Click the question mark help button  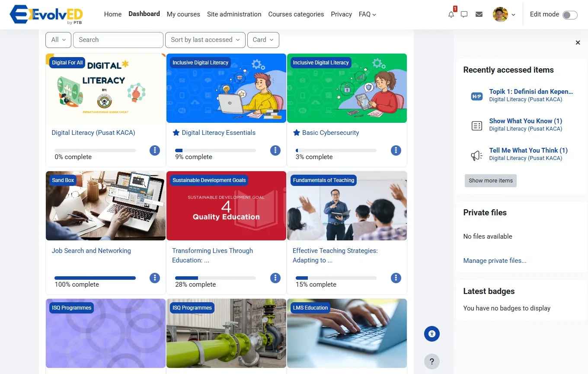coord(431,361)
